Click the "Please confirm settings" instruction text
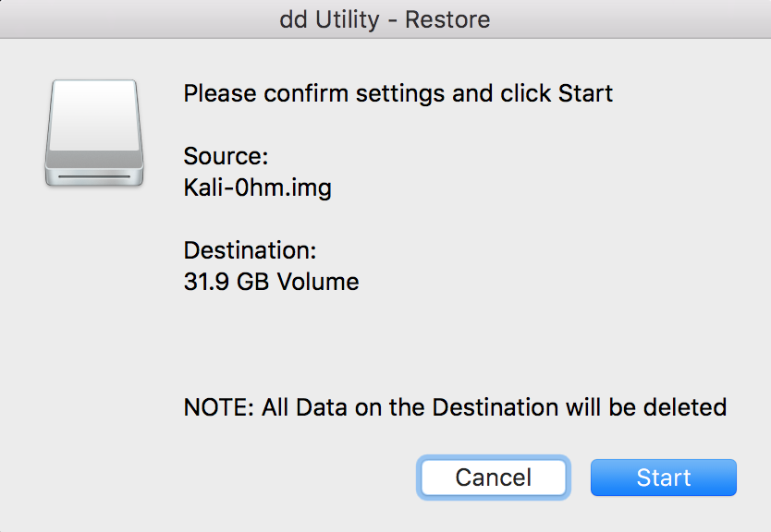Image resolution: width=771 pixels, height=532 pixels. [x=313, y=94]
